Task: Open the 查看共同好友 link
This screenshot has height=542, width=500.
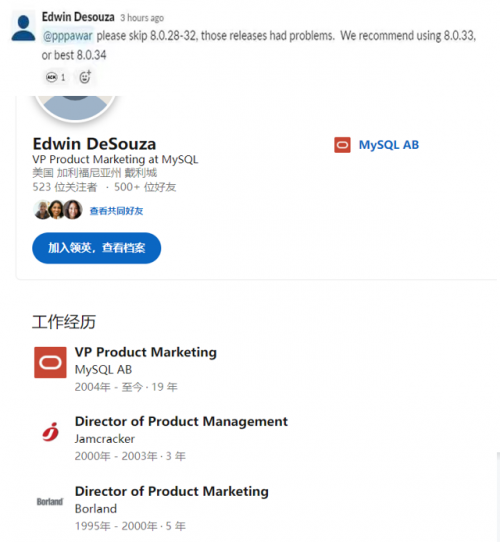Action: 117,211
